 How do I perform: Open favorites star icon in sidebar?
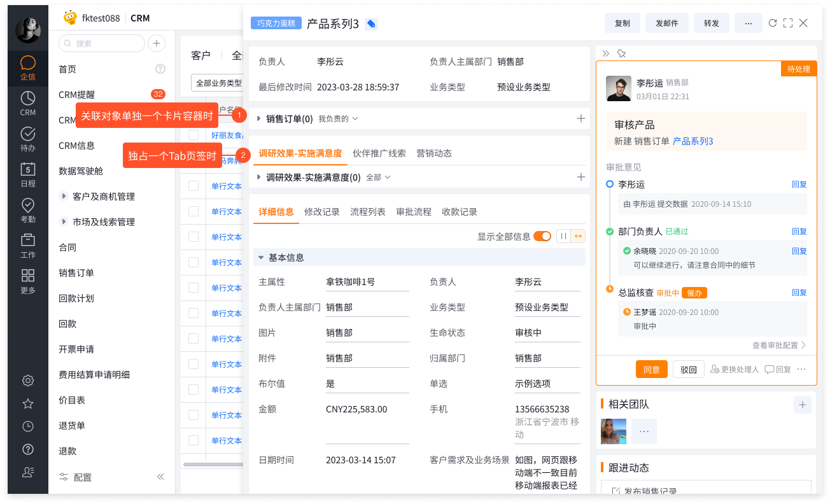click(x=28, y=403)
